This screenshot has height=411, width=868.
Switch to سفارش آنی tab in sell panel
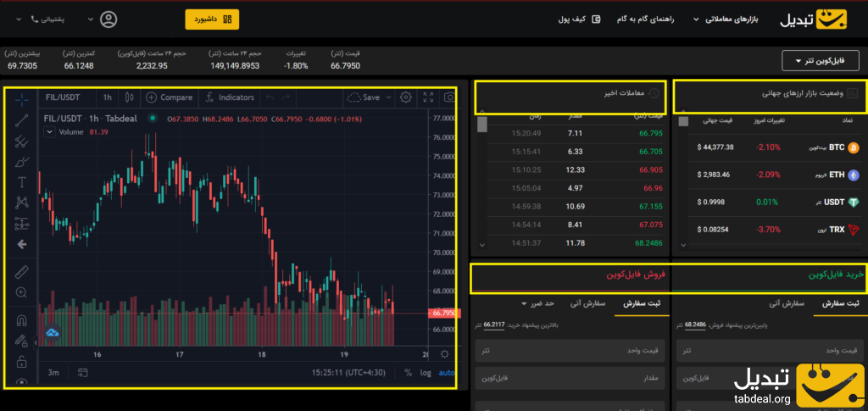pyautogui.click(x=587, y=303)
